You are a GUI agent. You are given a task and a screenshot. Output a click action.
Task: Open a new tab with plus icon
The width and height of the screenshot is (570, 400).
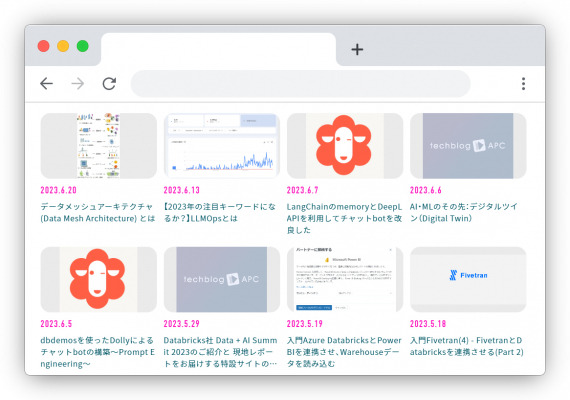pos(357,49)
